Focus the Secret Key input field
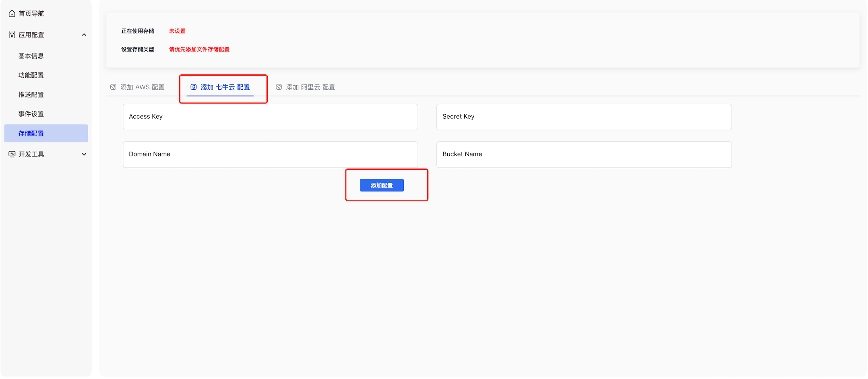The width and height of the screenshot is (868, 379). pyautogui.click(x=584, y=117)
